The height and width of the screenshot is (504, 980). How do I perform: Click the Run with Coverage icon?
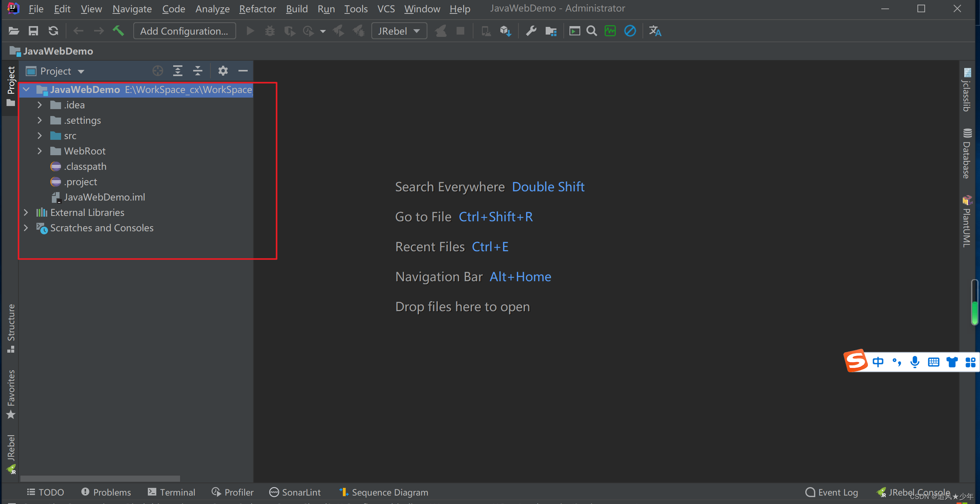click(x=290, y=31)
